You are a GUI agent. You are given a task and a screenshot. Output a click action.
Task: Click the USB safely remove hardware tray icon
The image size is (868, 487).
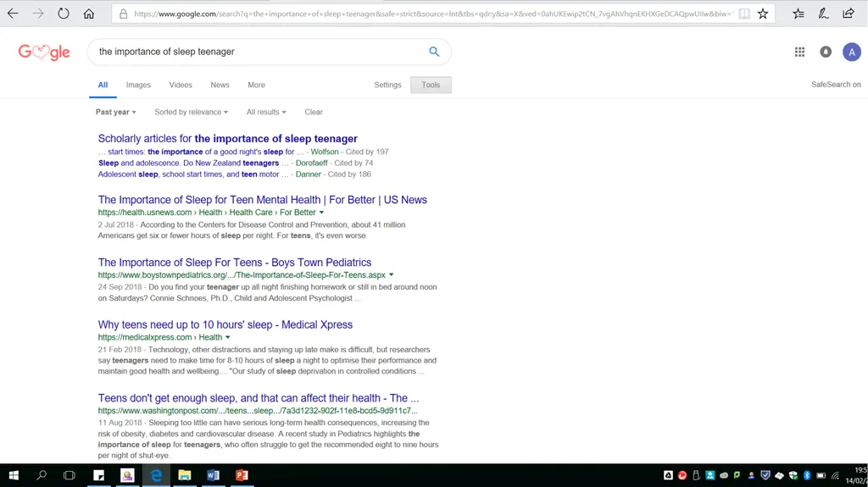[696, 475]
